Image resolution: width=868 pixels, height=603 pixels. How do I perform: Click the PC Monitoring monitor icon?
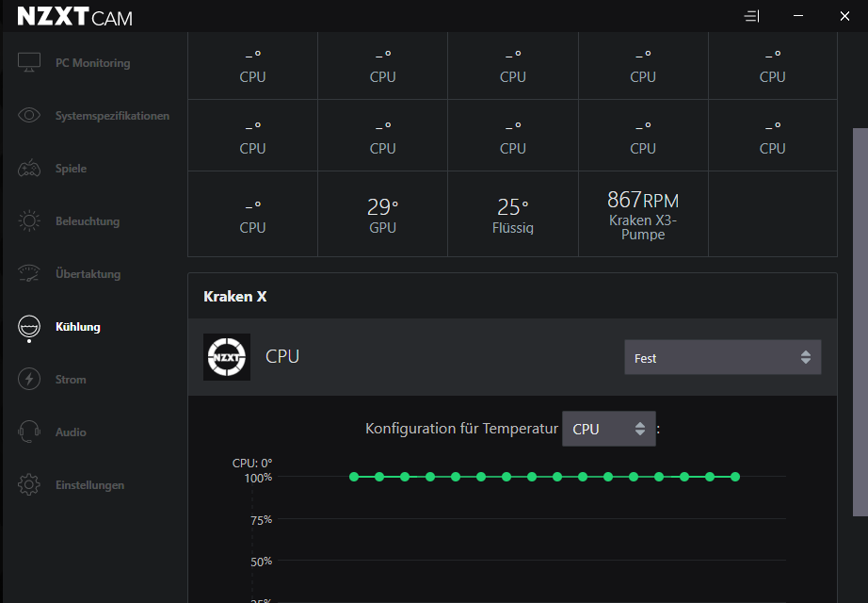point(29,62)
